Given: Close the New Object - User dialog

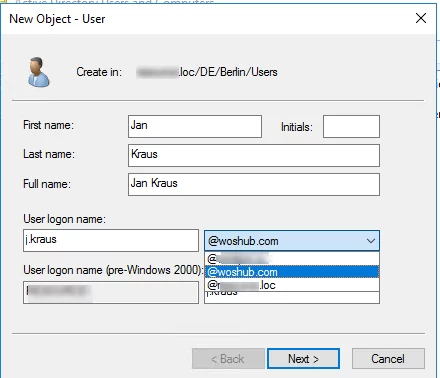Looking at the screenshot, I should pyautogui.click(x=421, y=18).
